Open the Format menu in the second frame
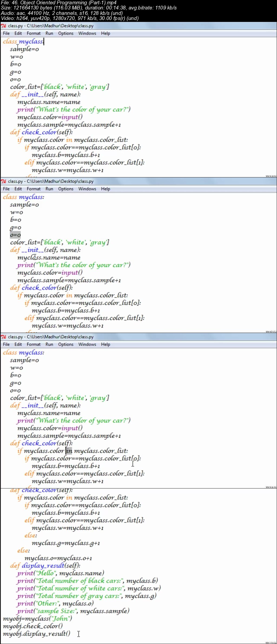This screenshot has width=277, height=644. pyautogui.click(x=34, y=189)
